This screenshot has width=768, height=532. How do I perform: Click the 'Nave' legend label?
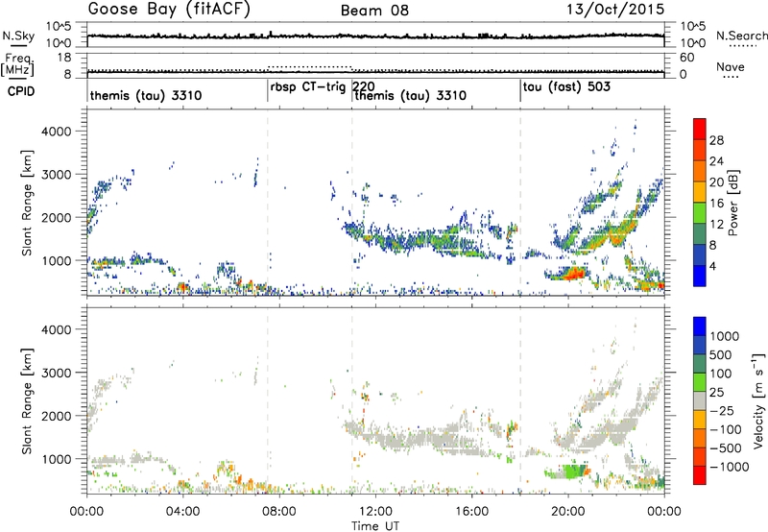pos(731,66)
